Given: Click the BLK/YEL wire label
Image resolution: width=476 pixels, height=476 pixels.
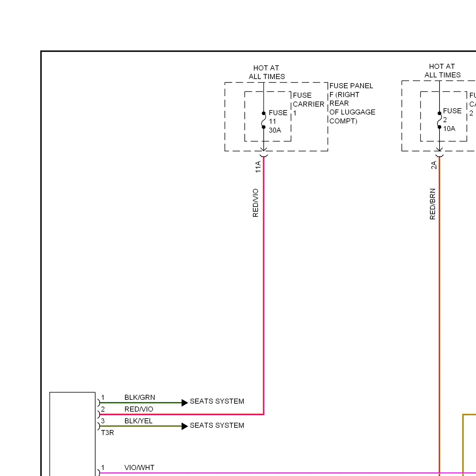Looking at the screenshot, I should click(138, 421).
